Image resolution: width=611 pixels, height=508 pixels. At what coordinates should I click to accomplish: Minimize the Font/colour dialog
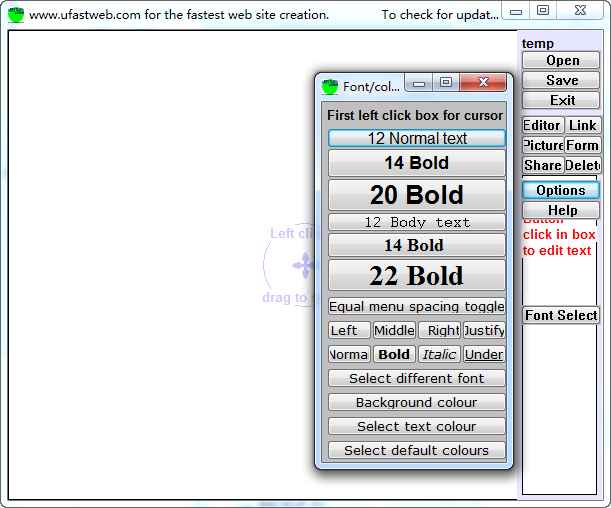pyautogui.click(x=419, y=82)
